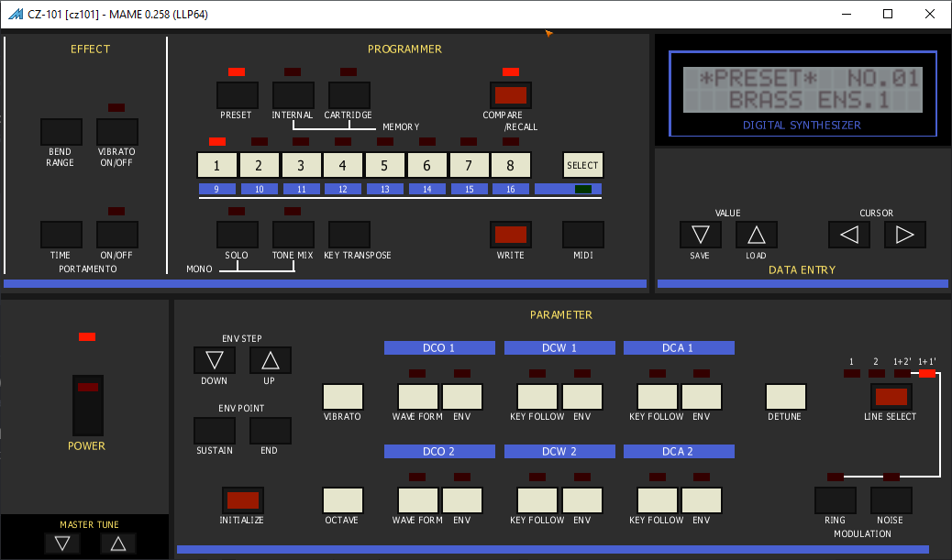The image size is (952, 560).
Task: Click the ENV STEP UP arrow button
Action: (271, 360)
